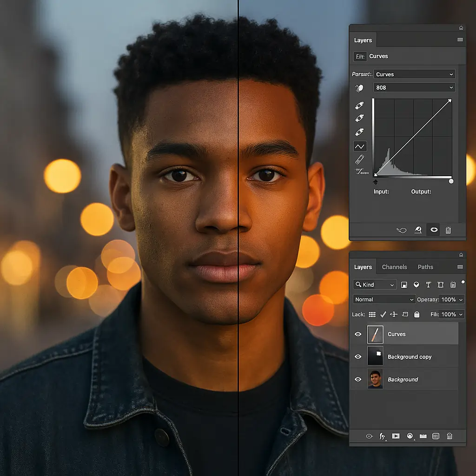Delete the selected layer with bottom trash icon
This screenshot has width=476, height=476.
[450, 436]
